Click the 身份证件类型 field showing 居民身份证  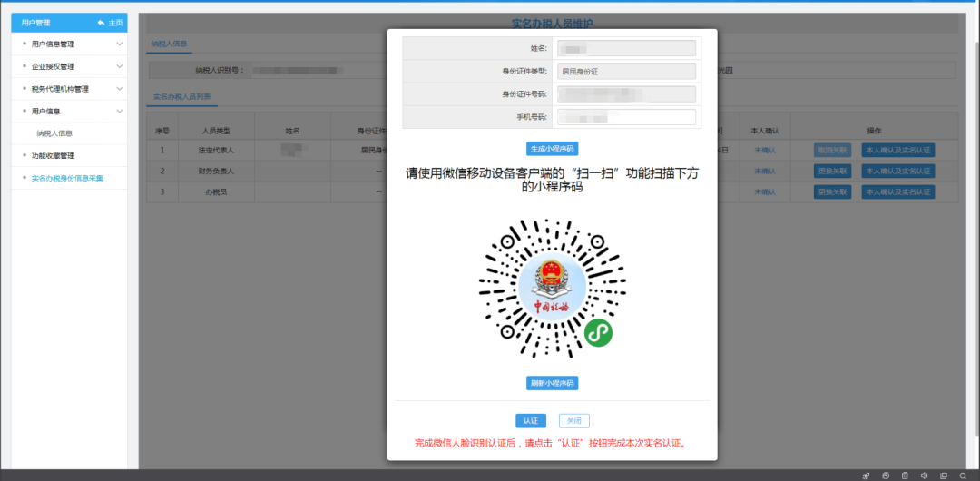[x=626, y=72]
